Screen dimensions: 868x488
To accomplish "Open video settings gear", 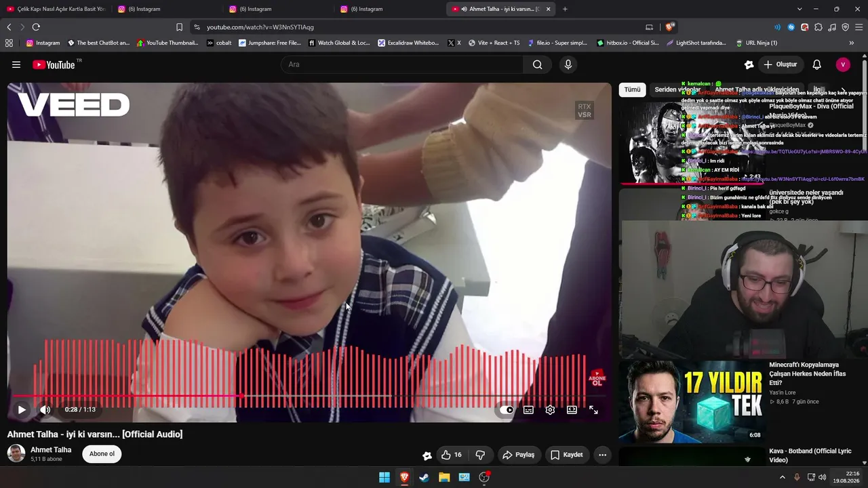I will [550, 409].
